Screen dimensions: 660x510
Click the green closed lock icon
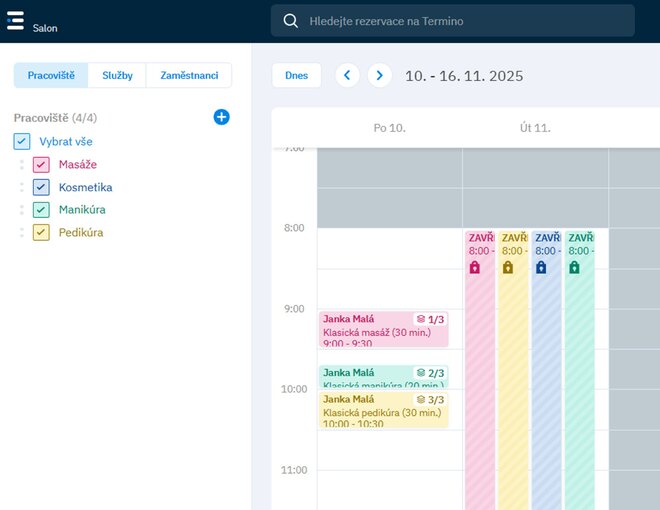click(574, 267)
